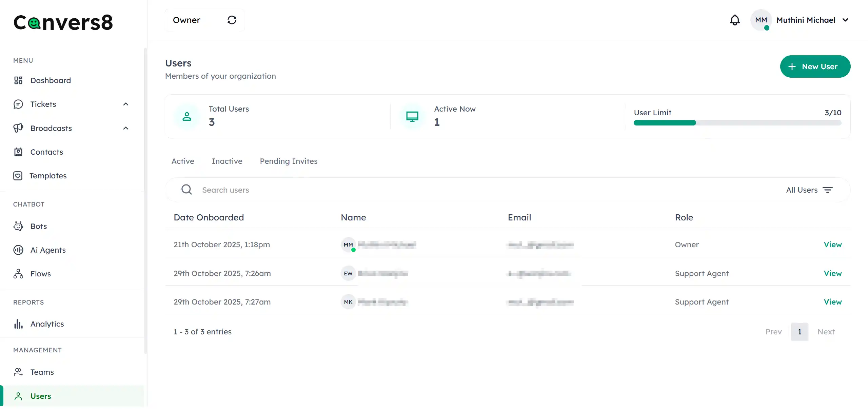Open the Dashboard from the sidebar
This screenshot has width=868, height=409.
point(51,80)
